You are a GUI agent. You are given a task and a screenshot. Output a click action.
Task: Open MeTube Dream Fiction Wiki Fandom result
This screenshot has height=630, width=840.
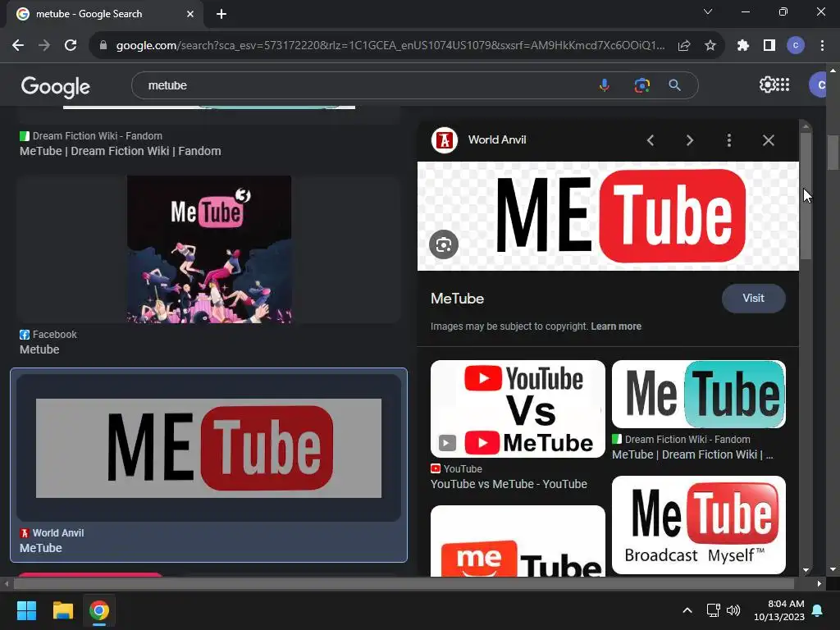coord(120,151)
